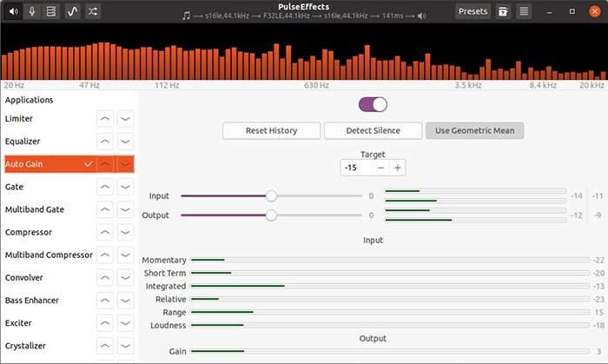Move Limiter up in order
This screenshot has width=608, height=364.
click(105, 119)
